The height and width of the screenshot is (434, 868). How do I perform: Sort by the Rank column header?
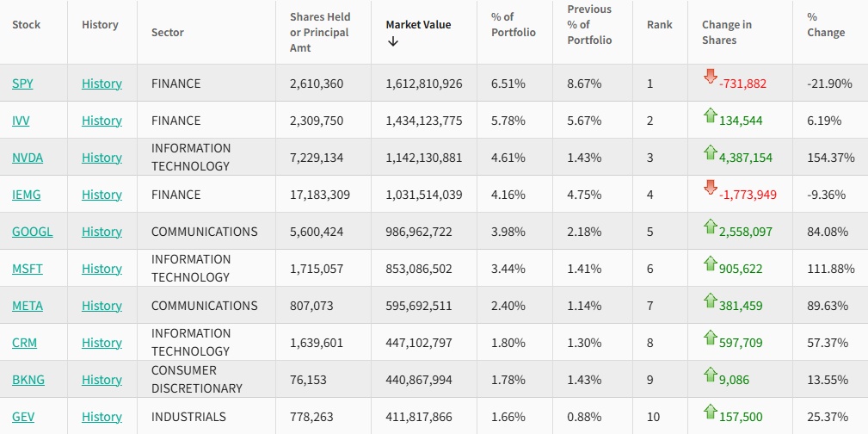660,24
